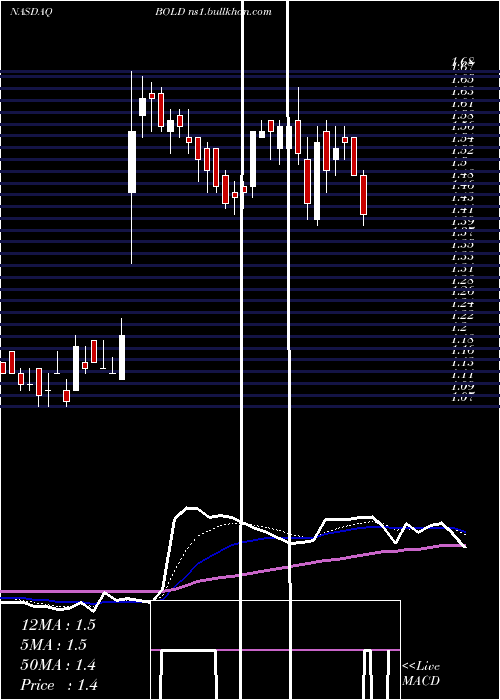Screen dimensions: 500x700
Task: Click the 1.24 price axis label
Action: coord(462,304)
